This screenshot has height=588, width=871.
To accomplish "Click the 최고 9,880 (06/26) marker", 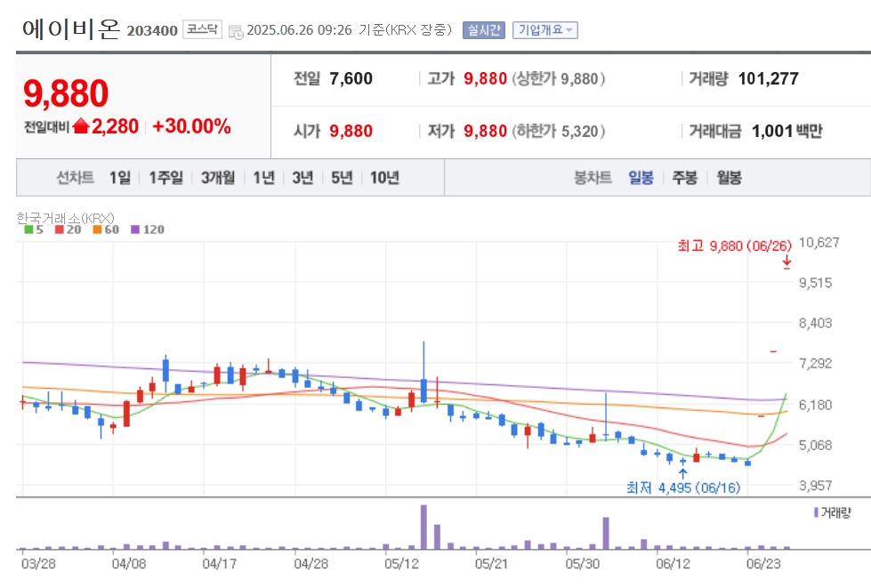I will pyautogui.click(x=734, y=246).
